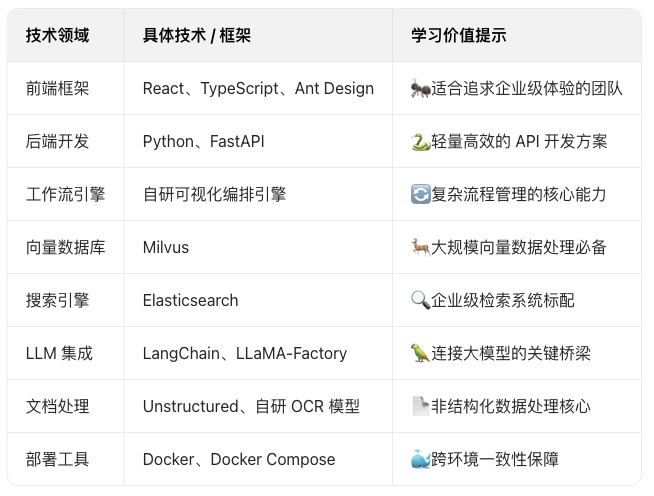Click the deer emoji in Milvus row
The width and height of the screenshot is (654, 496).
[420, 247]
